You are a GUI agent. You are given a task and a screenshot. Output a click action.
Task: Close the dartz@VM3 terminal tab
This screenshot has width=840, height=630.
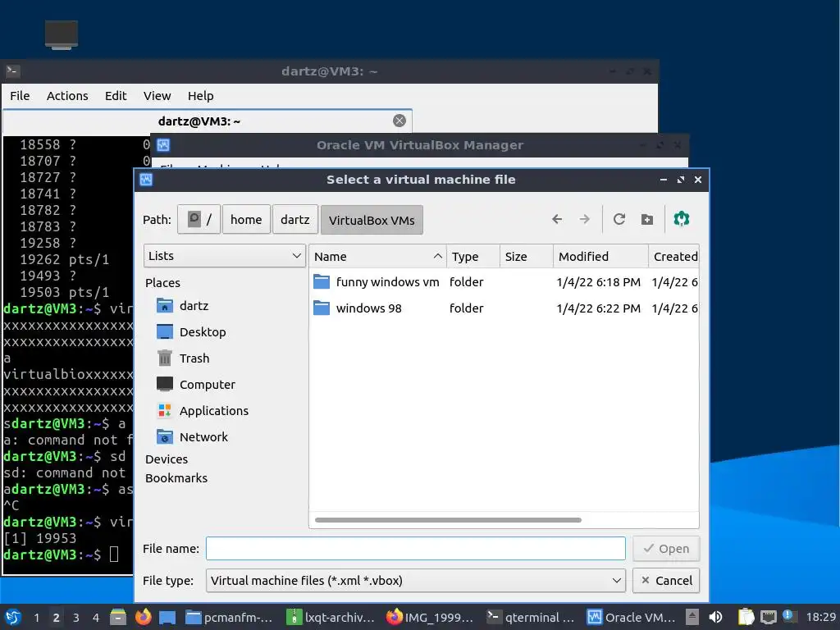coord(399,121)
